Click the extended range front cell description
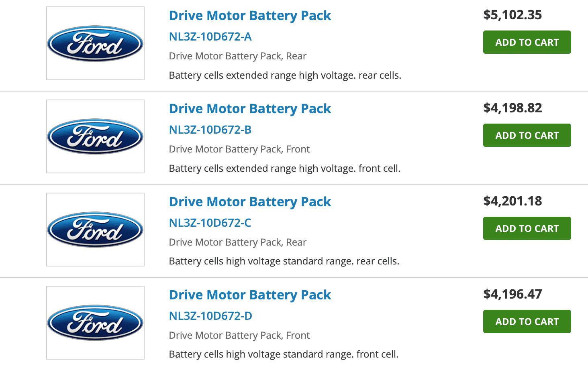Viewport: 588px width, 366px height. click(284, 168)
